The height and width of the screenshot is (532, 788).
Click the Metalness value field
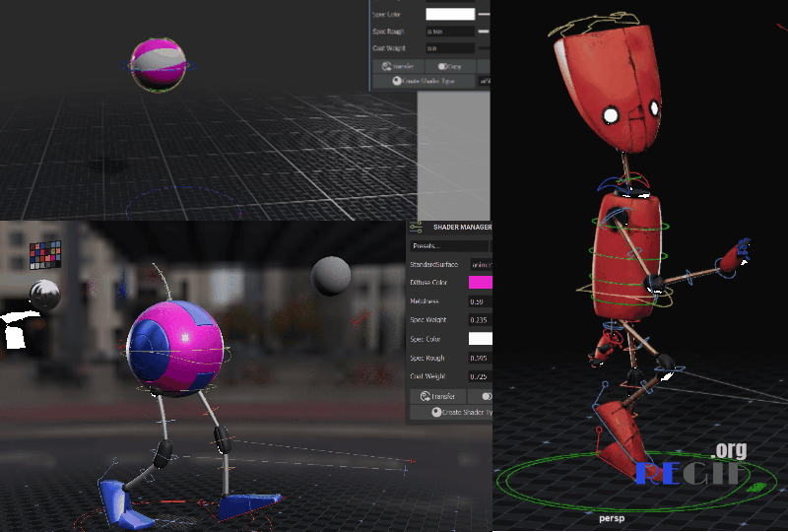pyautogui.click(x=480, y=301)
